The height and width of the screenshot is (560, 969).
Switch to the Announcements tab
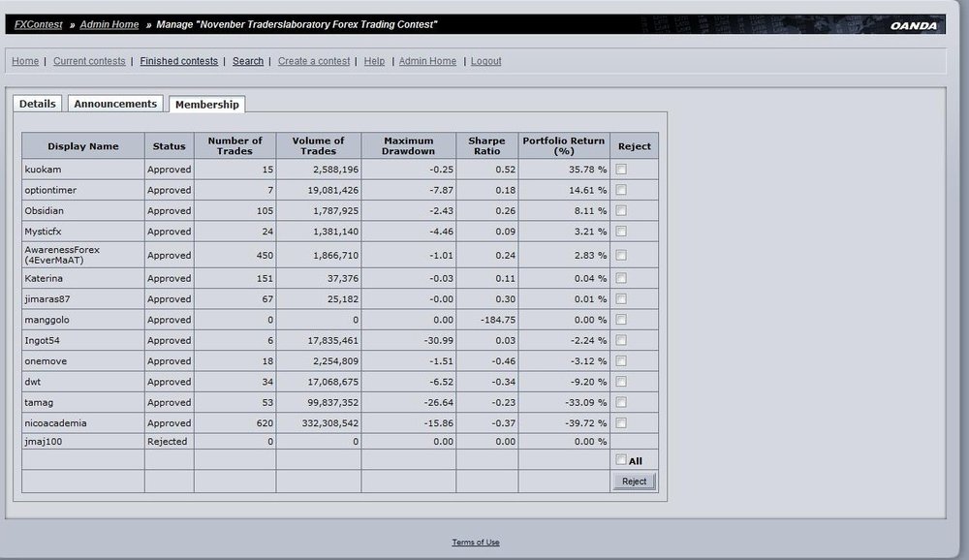point(115,104)
